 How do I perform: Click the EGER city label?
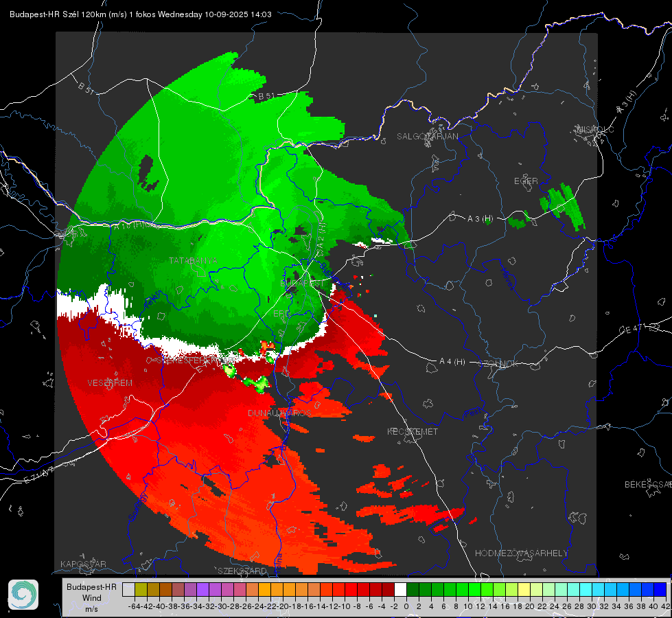[526, 181]
